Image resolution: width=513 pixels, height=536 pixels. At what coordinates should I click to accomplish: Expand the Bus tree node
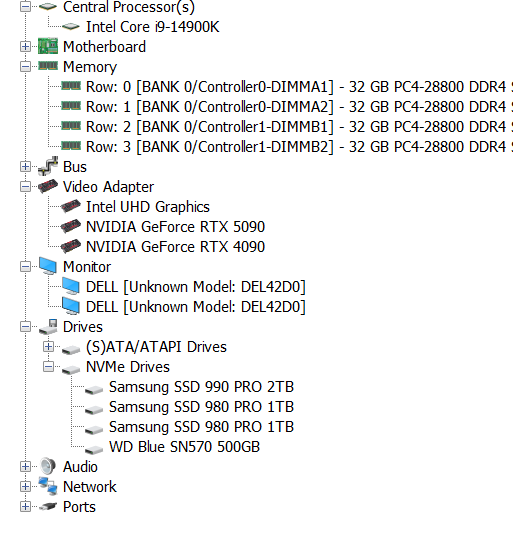(25, 166)
